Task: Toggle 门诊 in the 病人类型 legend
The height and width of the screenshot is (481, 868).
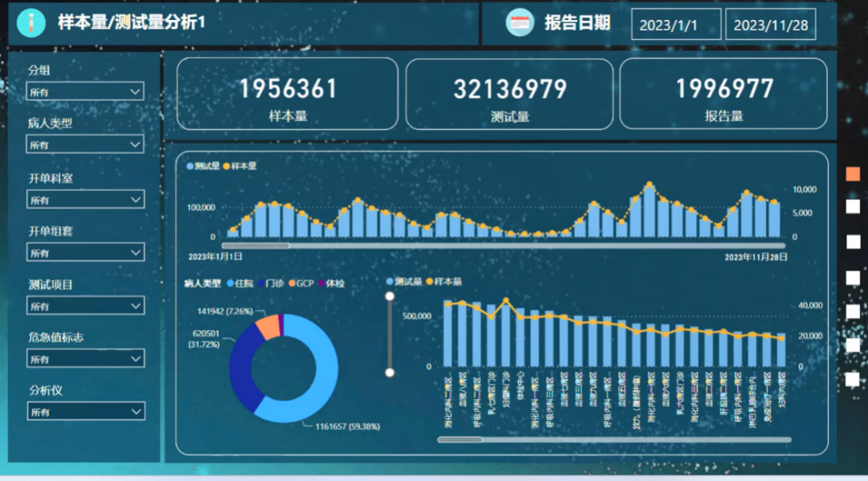Action: pos(272,283)
